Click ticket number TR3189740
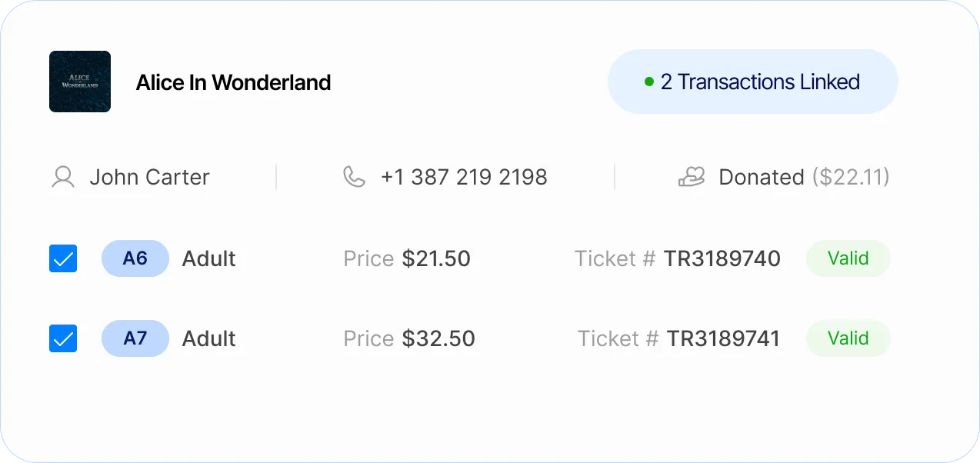 pos(722,258)
